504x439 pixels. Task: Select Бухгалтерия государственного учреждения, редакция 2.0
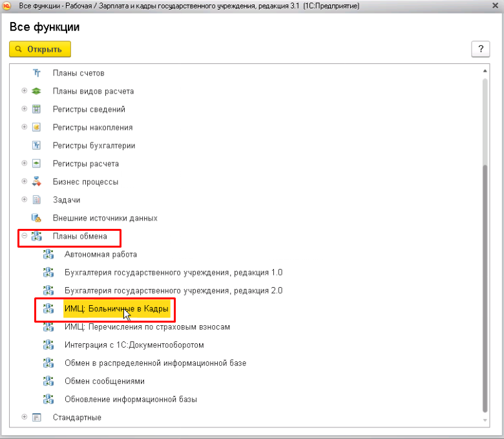[173, 291]
